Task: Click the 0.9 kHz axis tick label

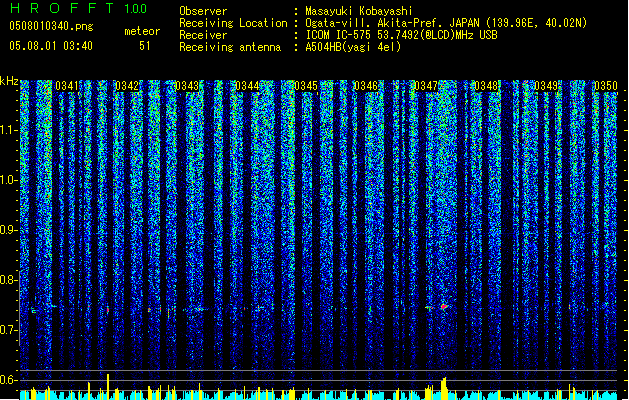Action: [9, 230]
